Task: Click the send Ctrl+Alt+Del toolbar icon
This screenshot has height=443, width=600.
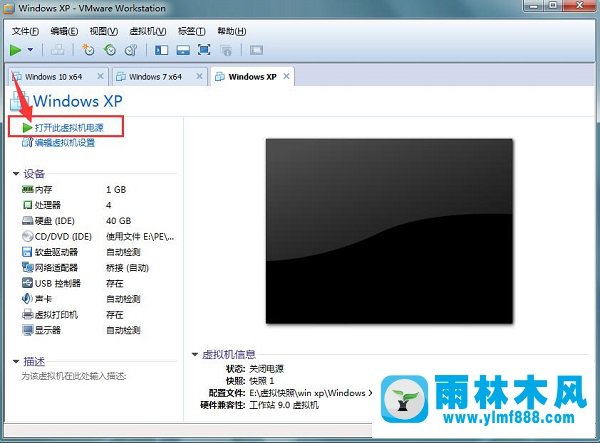Action: [x=57, y=50]
